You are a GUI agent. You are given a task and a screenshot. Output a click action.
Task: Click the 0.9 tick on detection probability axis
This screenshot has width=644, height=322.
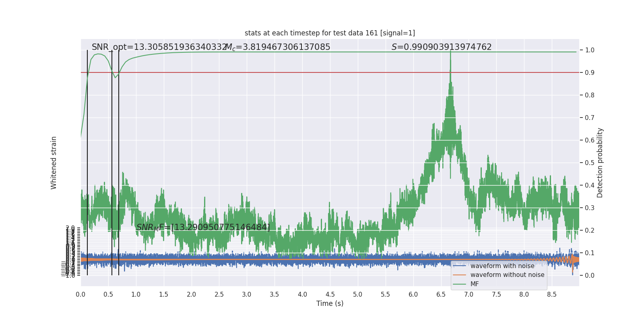click(590, 73)
